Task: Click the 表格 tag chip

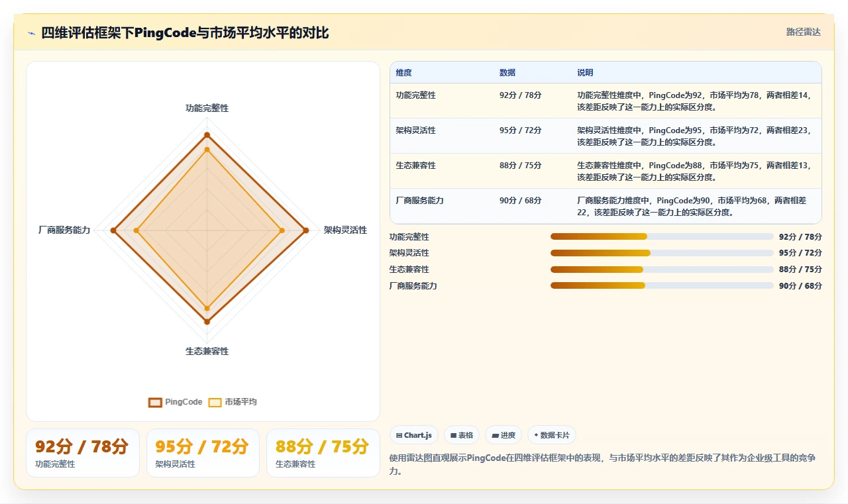Action: click(462, 435)
